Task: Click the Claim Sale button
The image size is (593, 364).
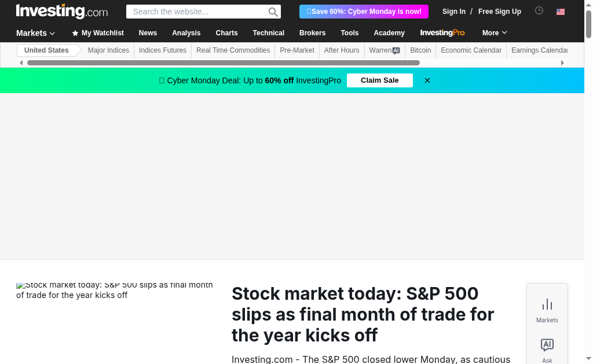Action: click(380, 80)
